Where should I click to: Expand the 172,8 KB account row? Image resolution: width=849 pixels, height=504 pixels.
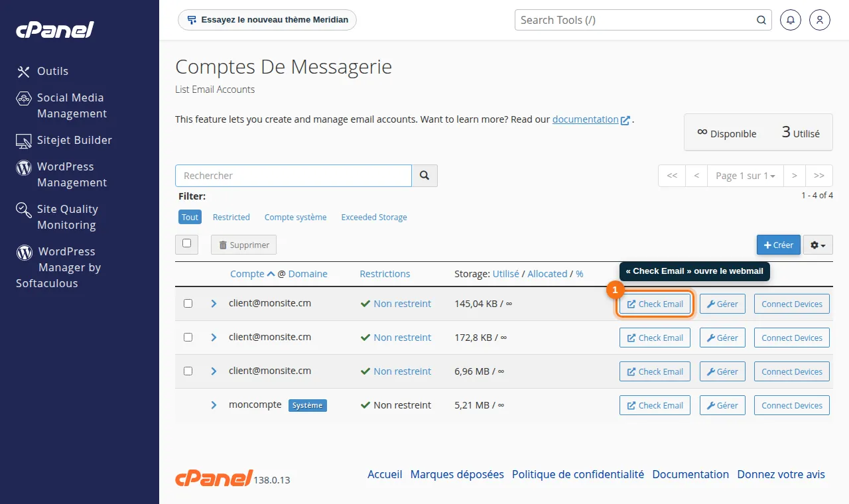[x=214, y=338]
